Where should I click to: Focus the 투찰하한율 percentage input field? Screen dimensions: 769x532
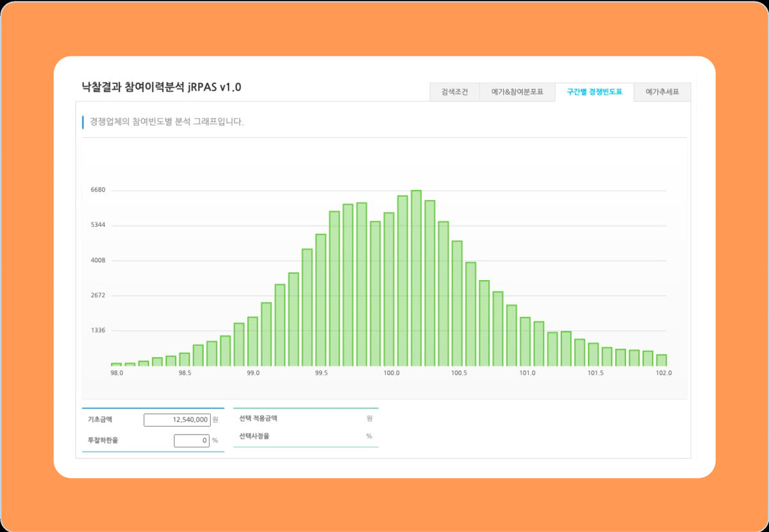coord(192,440)
